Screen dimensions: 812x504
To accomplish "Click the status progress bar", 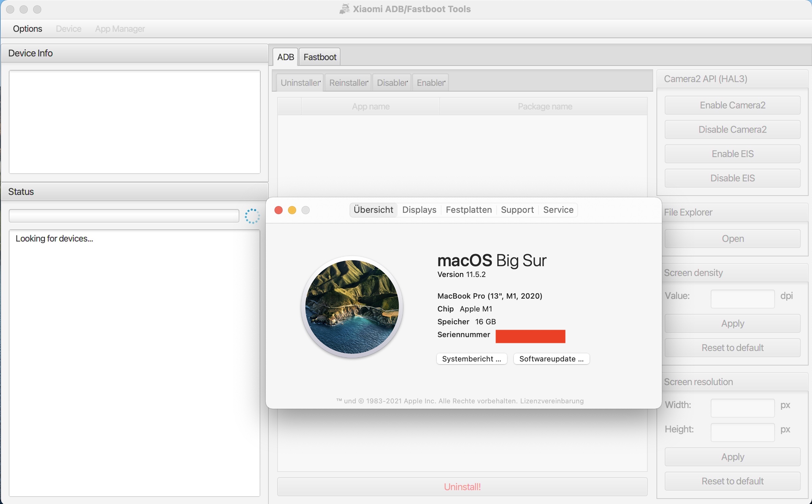I will 124,216.
